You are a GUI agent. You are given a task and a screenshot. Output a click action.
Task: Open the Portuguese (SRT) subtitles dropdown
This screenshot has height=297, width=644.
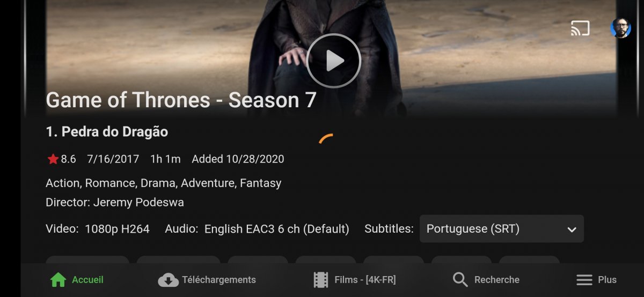pyautogui.click(x=501, y=229)
